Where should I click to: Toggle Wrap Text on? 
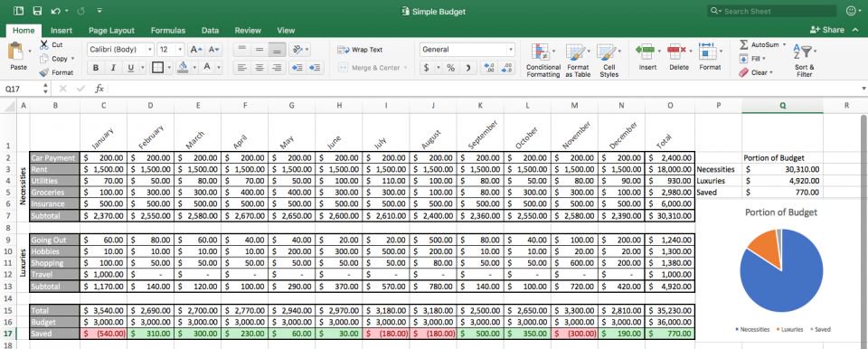pos(360,50)
